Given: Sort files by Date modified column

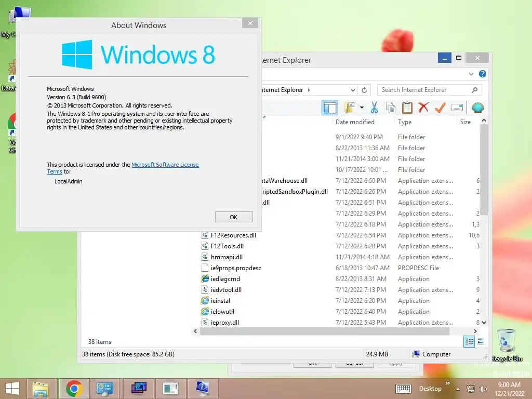Looking at the screenshot, I should tap(355, 122).
